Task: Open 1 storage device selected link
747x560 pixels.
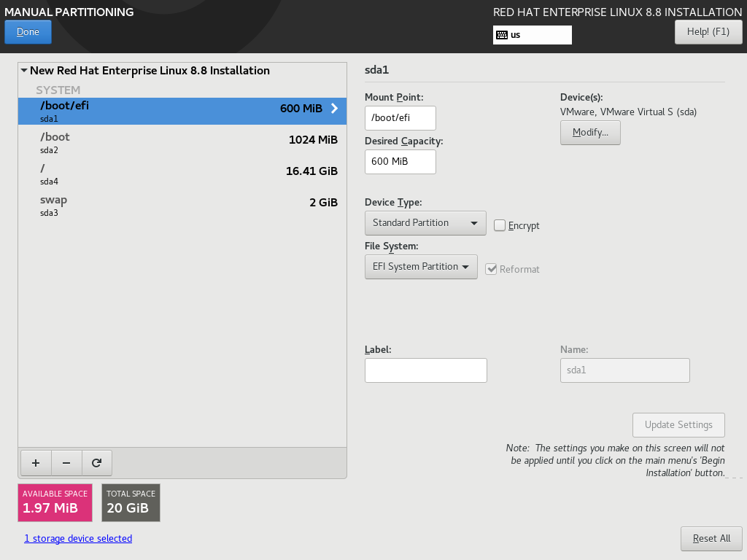Action: (78, 538)
